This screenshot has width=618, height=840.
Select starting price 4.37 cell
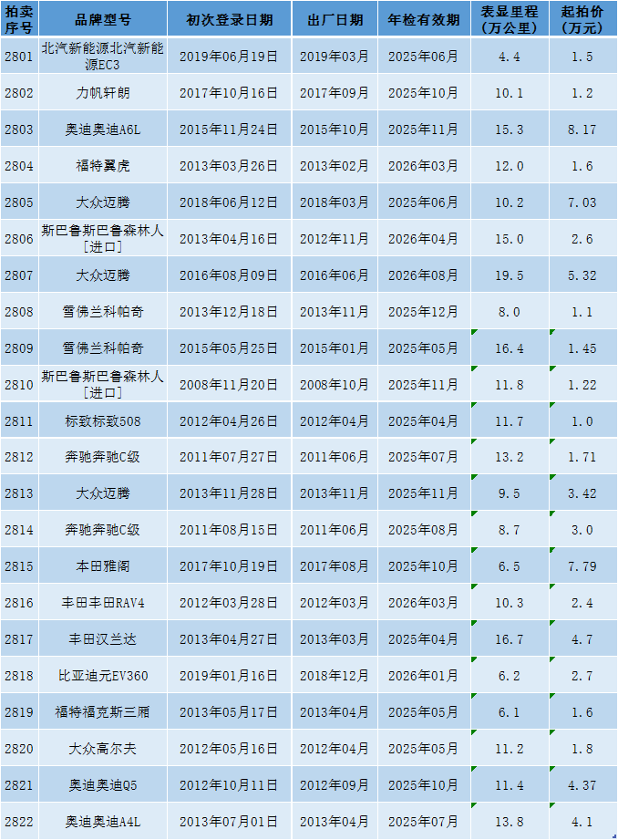(x=582, y=785)
